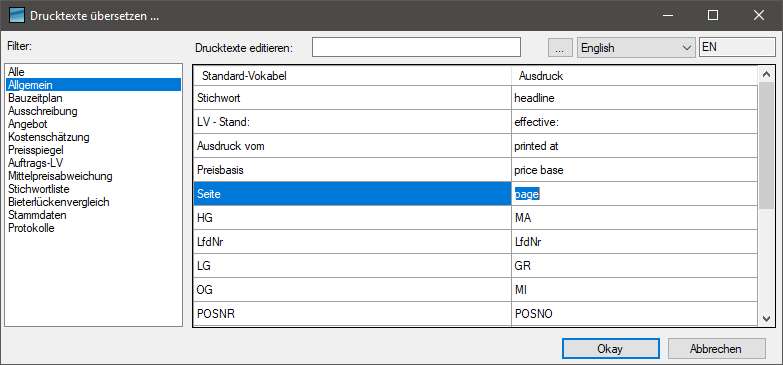Select the LV - Stand: cell
The height and width of the screenshot is (365, 783).
(353, 122)
